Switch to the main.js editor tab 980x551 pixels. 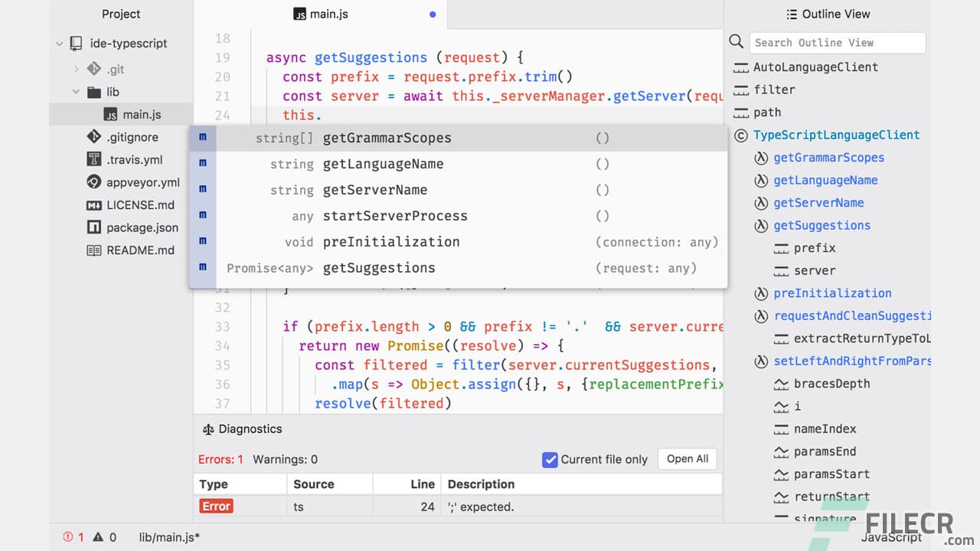point(329,13)
